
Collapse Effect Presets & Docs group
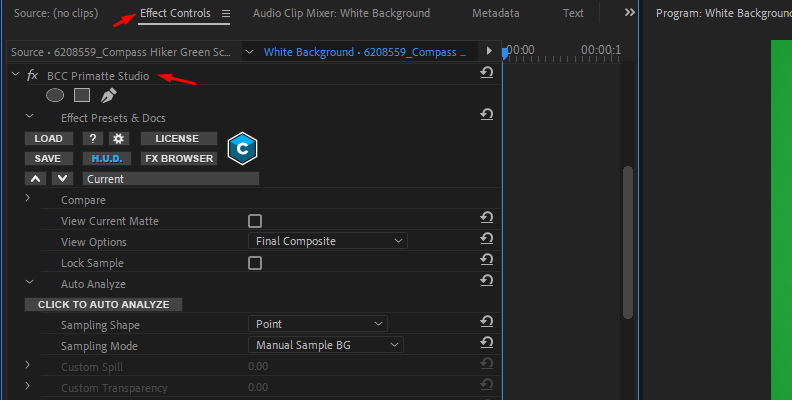click(29, 117)
